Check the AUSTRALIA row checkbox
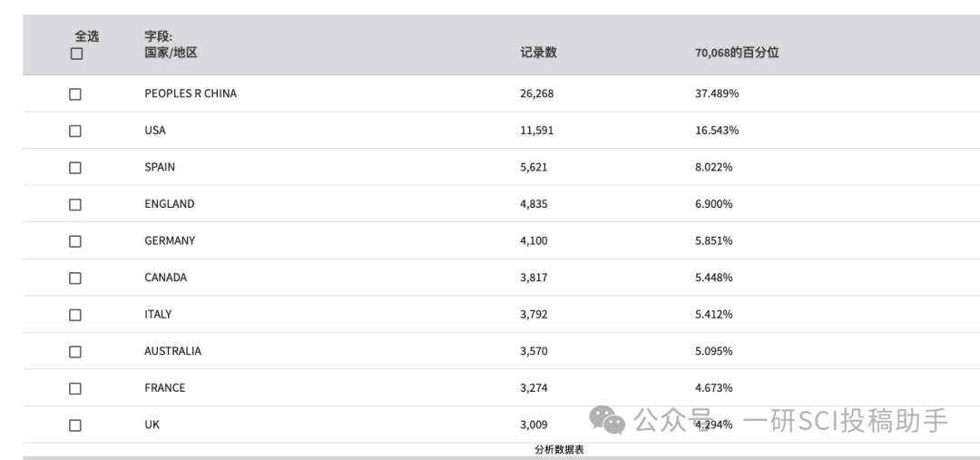 point(75,351)
